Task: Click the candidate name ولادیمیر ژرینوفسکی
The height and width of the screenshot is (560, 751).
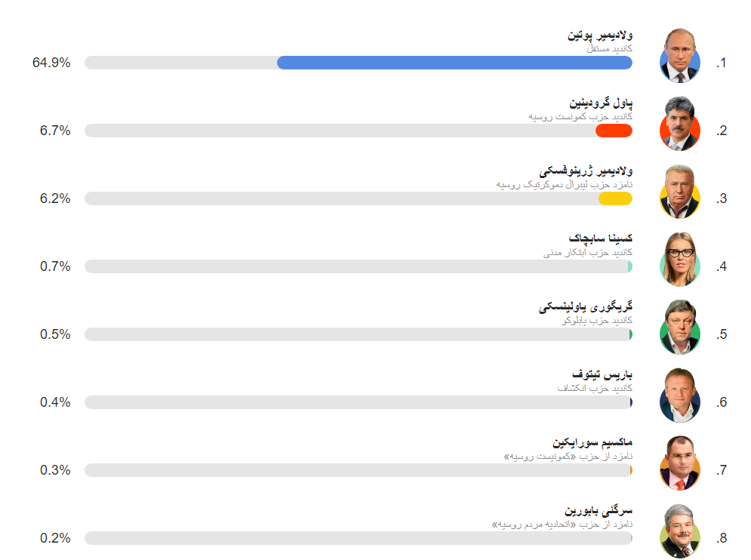Action: (x=586, y=171)
